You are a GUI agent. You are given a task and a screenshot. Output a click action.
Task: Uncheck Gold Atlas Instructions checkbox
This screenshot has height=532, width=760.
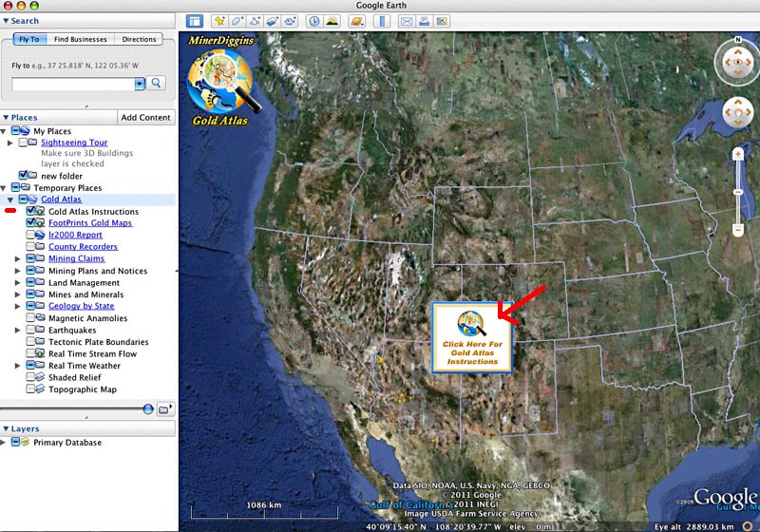[30, 211]
